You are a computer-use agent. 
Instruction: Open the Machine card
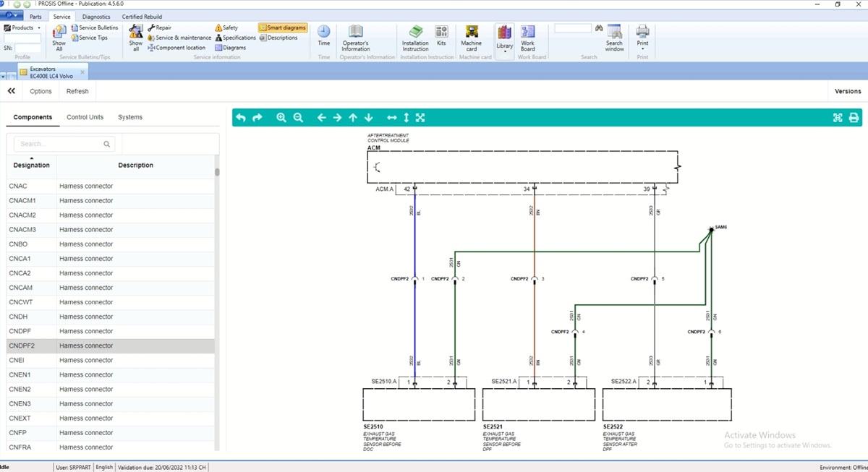pyautogui.click(x=472, y=37)
